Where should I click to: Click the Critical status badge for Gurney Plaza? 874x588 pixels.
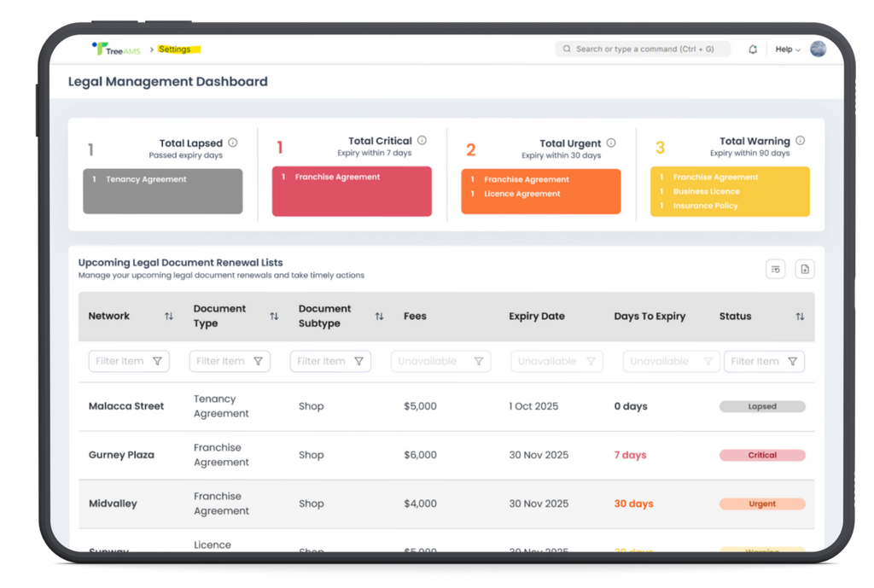click(761, 455)
